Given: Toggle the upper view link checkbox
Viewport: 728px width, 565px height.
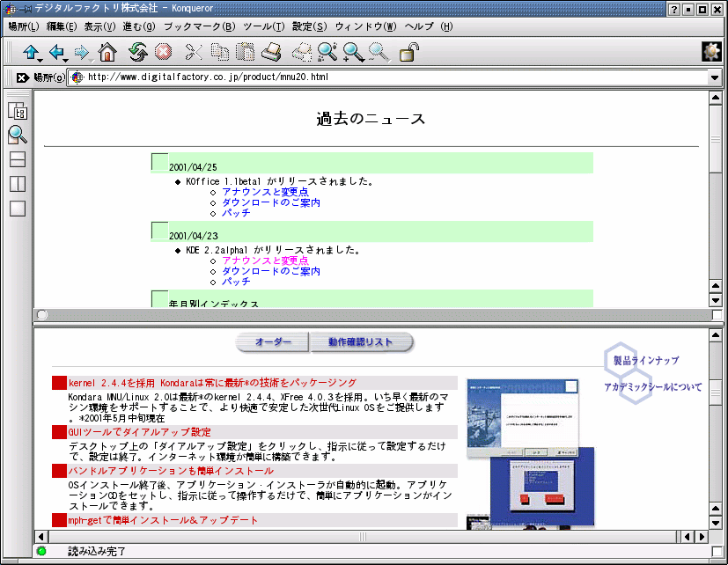Looking at the screenshot, I should coord(717,315).
